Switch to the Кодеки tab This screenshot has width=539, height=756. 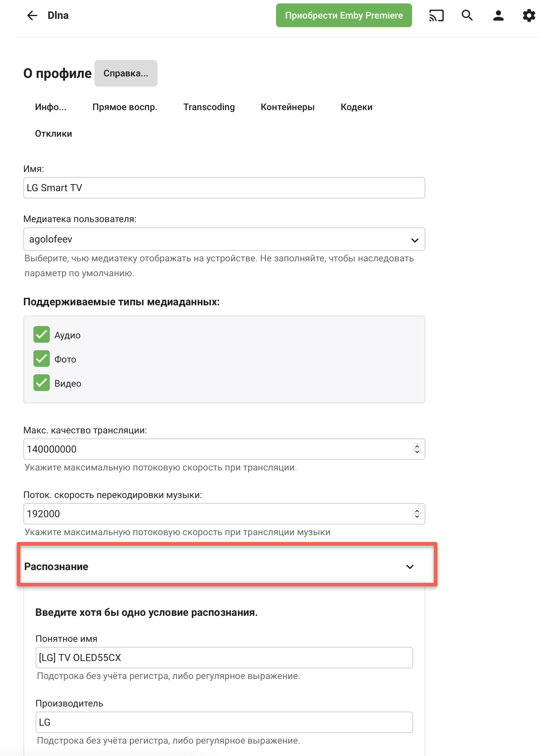point(356,107)
